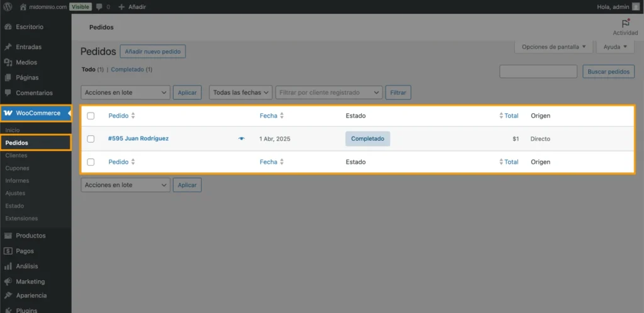
Task: Open the bottom Acciones en lote dropdown
Action: (126, 185)
